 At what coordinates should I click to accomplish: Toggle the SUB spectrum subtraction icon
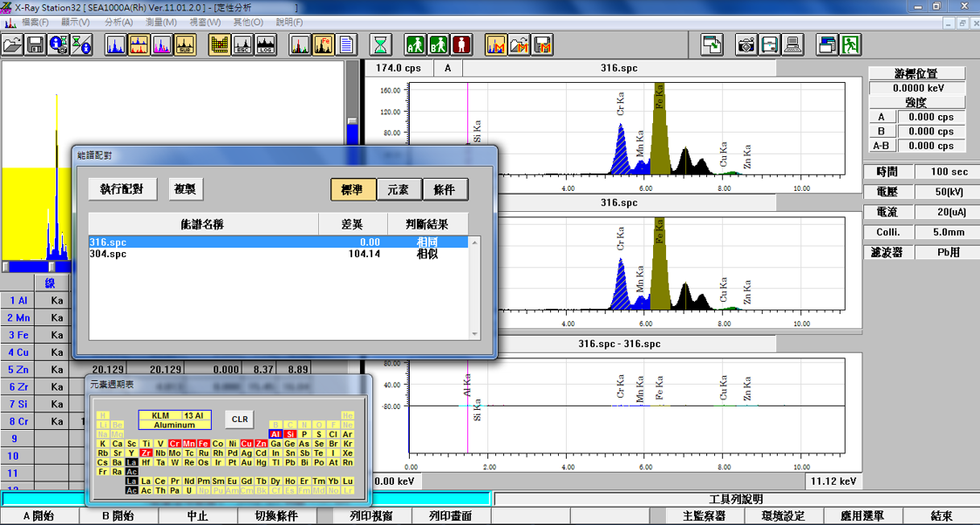(x=184, y=45)
